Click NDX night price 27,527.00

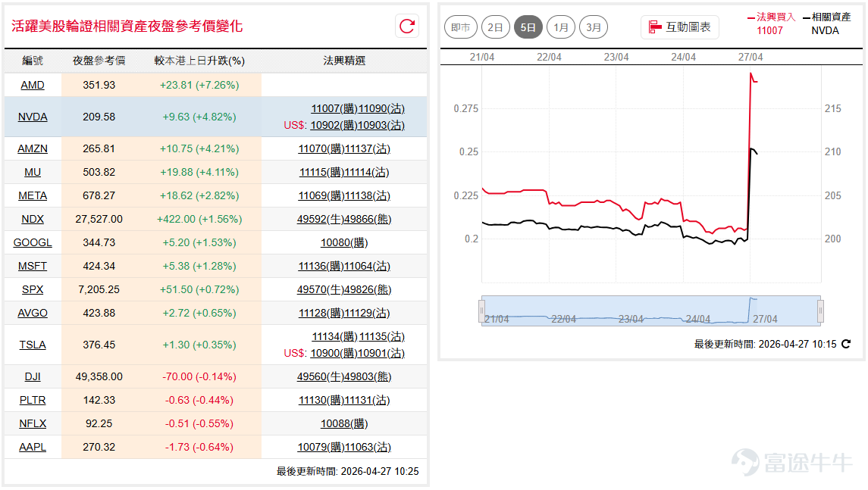(99, 219)
